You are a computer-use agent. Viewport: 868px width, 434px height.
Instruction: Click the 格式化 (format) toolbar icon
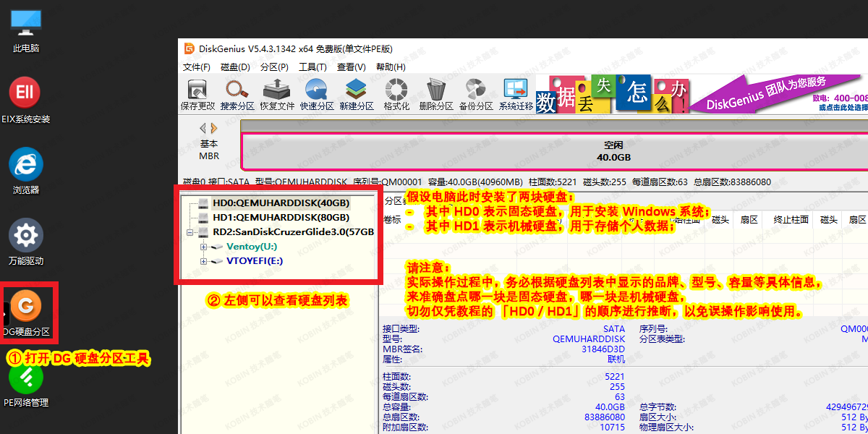(x=396, y=93)
